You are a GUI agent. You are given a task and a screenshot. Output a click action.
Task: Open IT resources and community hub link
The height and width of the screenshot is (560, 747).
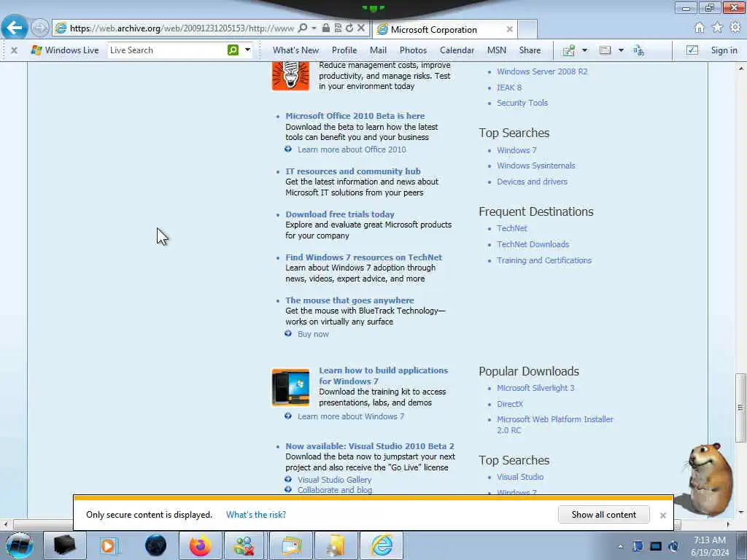353,171
